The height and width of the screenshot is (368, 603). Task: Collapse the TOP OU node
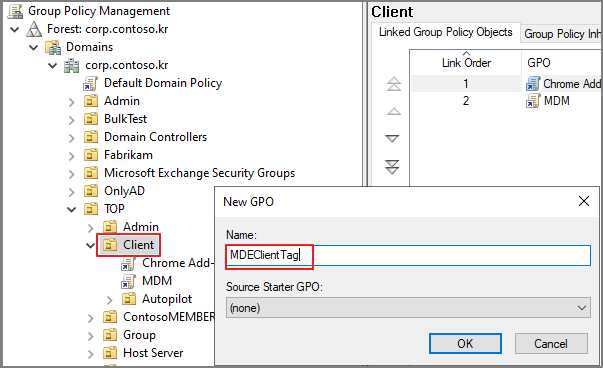72,210
